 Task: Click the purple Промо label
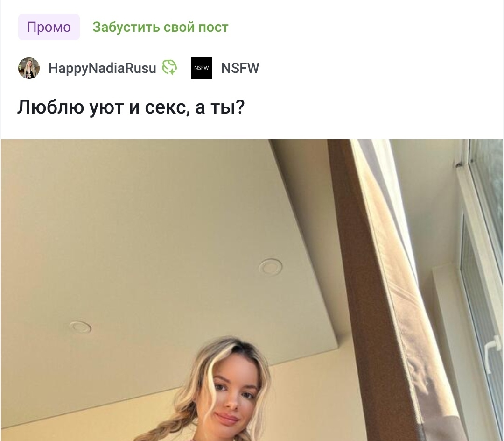49,27
